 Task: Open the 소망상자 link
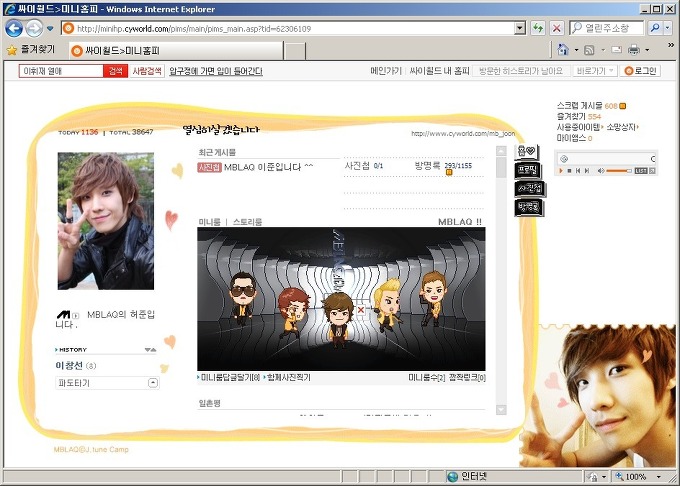tap(621, 127)
